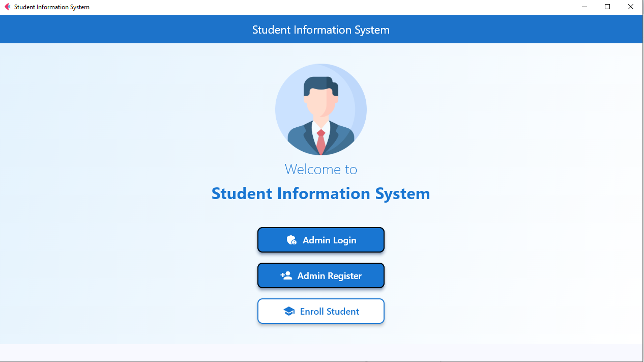Click the empty middle of the title bar
This screenshot has width=644, height=362.
(331, 7)
